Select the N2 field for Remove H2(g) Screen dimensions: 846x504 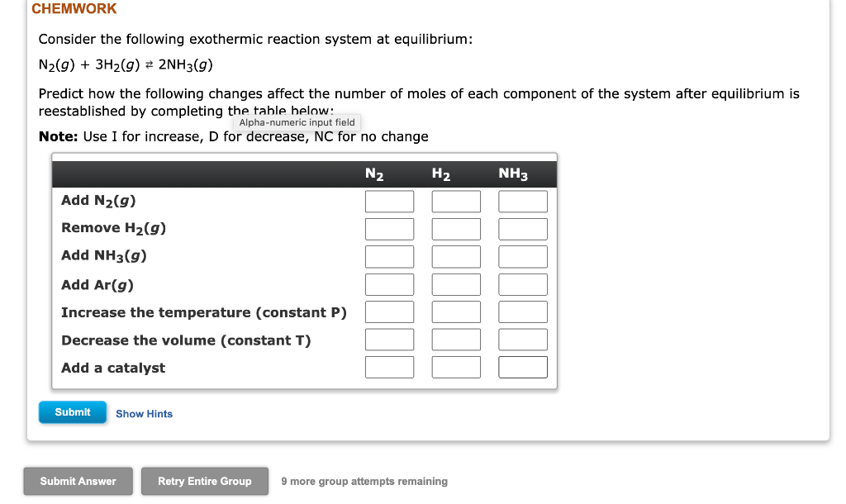pos(389,229)
